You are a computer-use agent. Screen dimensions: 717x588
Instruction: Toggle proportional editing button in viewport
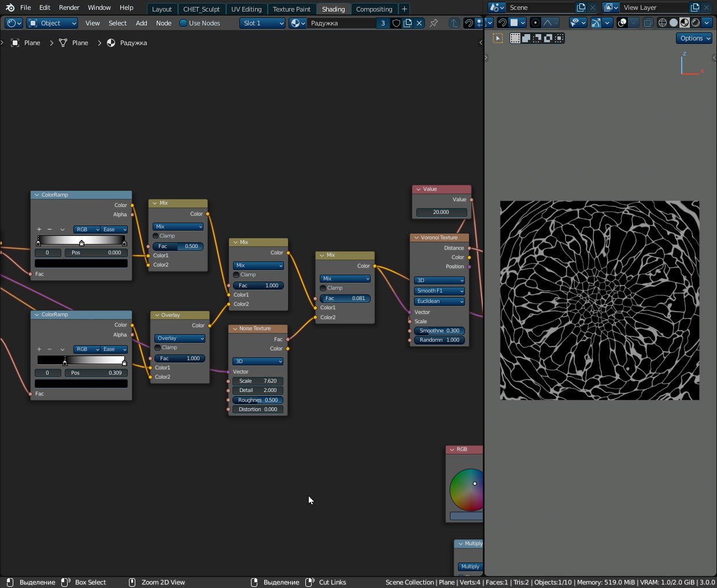(x=535, y=23)
